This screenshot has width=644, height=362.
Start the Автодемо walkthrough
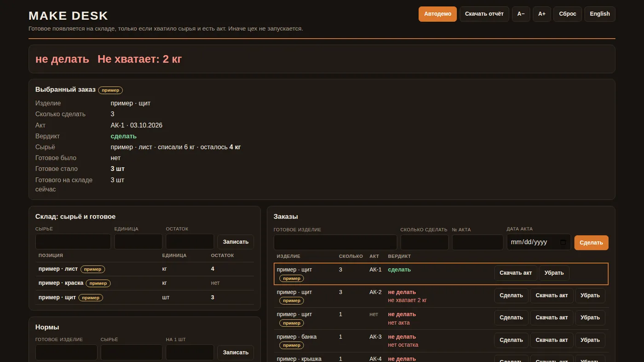click(437, 14)
